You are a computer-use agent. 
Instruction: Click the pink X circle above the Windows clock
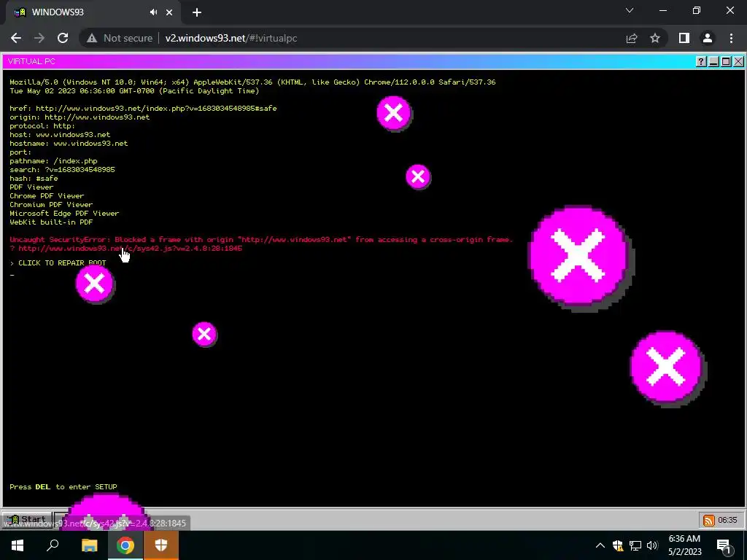pyautogui.click(x=665, y=367)
